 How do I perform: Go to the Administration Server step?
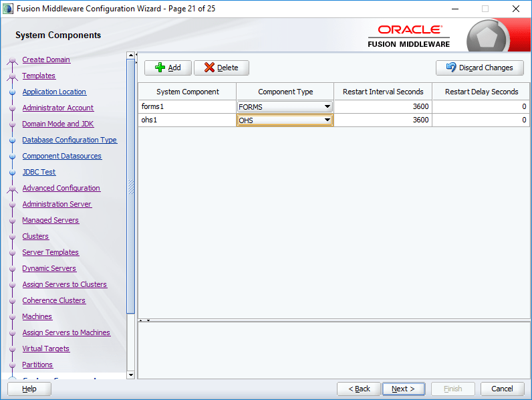point(57,204)
